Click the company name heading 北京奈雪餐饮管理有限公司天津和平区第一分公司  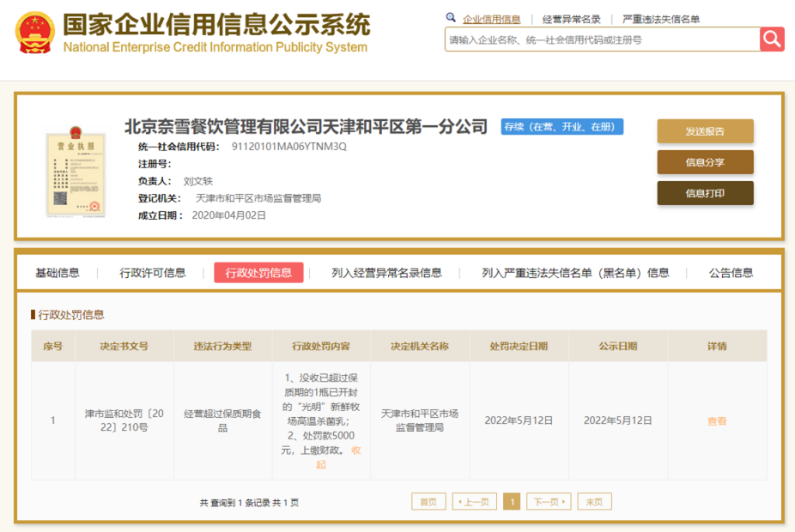pyautogui.click(x=306, y=127)
